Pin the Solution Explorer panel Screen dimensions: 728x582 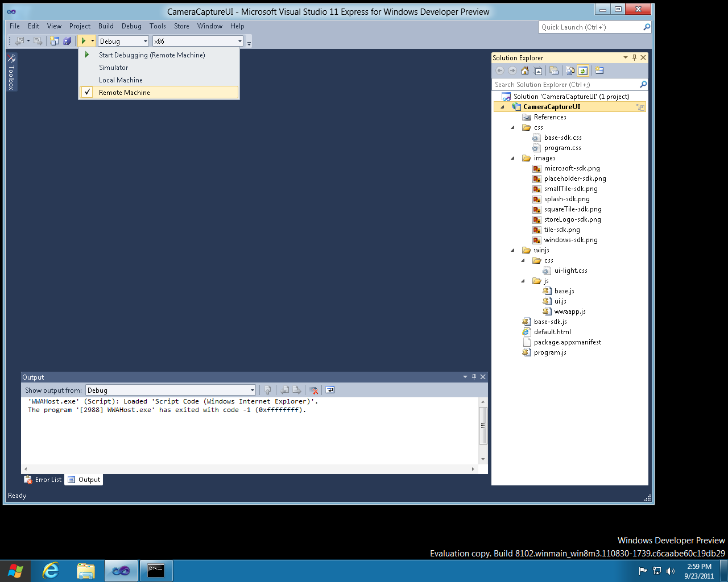[634, 57]
